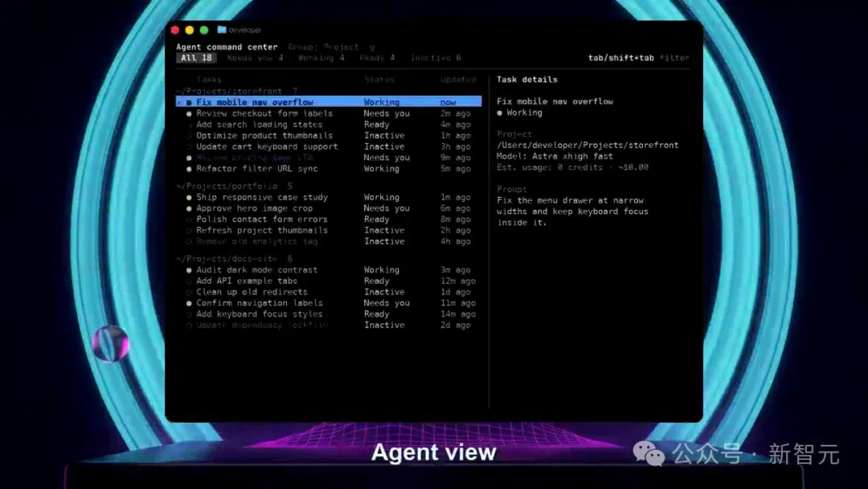Click Fix mobile nav overflow title in details

coord(555,102)
